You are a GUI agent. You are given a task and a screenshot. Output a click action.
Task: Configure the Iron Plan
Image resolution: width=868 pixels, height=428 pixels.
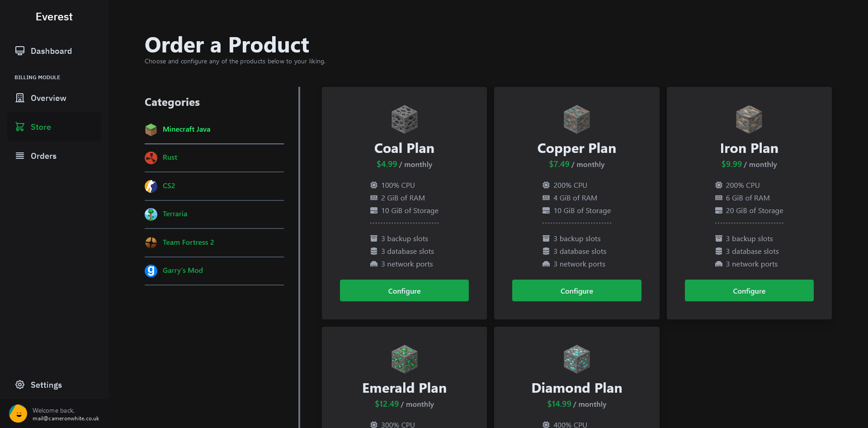click(x=749, y=290)
